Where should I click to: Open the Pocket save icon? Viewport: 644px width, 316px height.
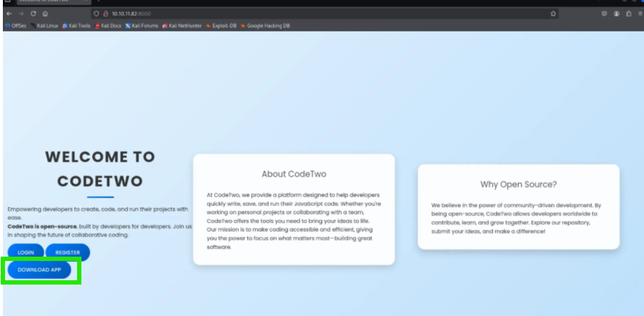[604, 14]
